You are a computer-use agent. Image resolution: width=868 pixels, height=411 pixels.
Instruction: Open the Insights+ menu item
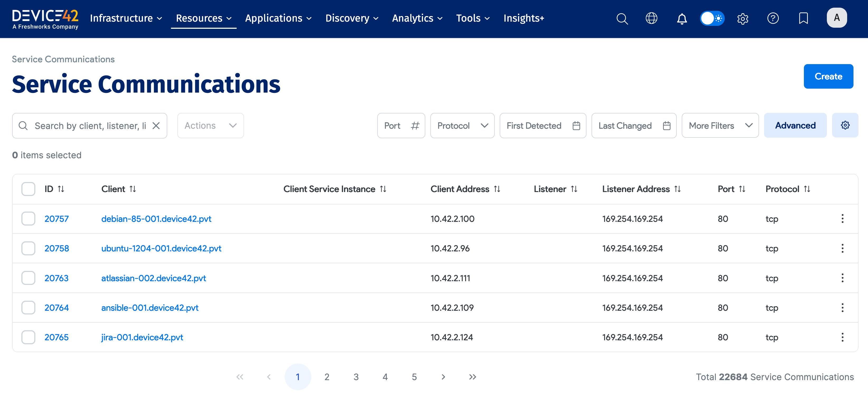pos(524,18)
